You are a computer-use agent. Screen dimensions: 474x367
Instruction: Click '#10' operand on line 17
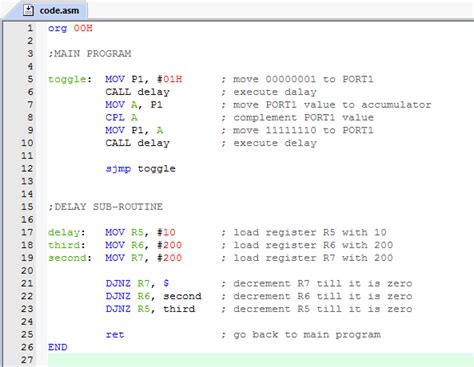(166, 232)
